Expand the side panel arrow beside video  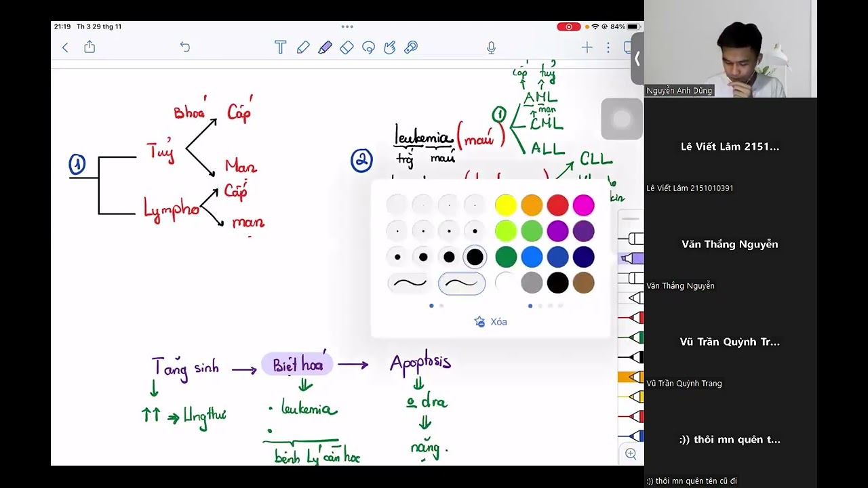[637, 59]
